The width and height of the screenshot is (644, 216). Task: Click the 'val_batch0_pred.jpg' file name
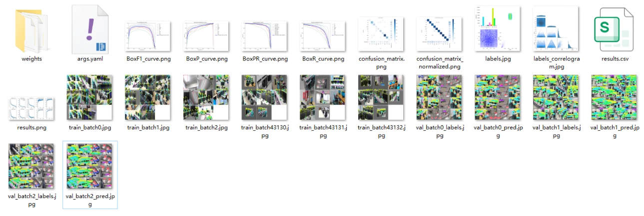498,131
